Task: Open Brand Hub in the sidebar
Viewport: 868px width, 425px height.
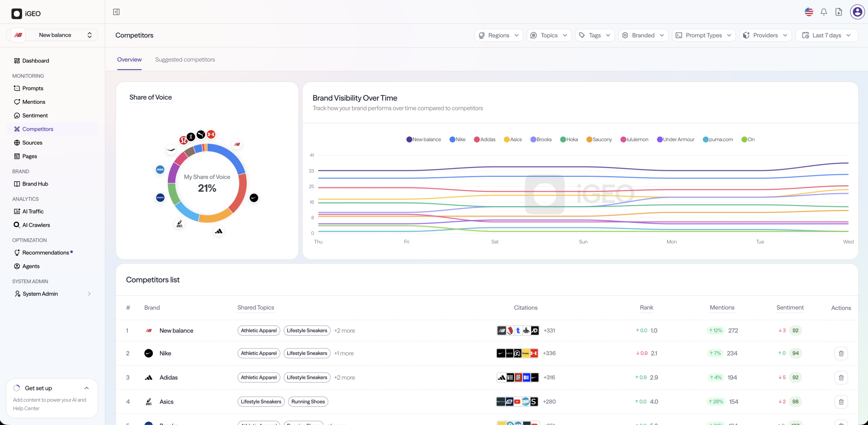Action: [52, 184]
